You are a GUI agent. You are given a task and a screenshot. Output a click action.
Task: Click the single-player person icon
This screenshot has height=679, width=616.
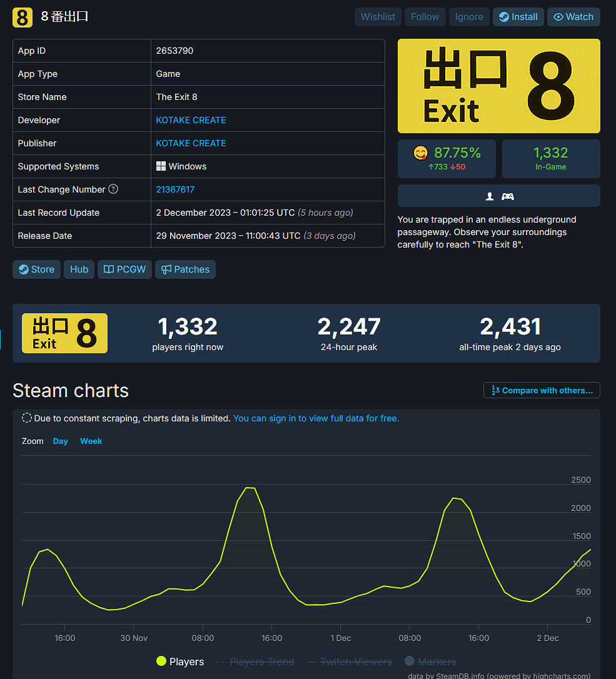click(490, 196)
